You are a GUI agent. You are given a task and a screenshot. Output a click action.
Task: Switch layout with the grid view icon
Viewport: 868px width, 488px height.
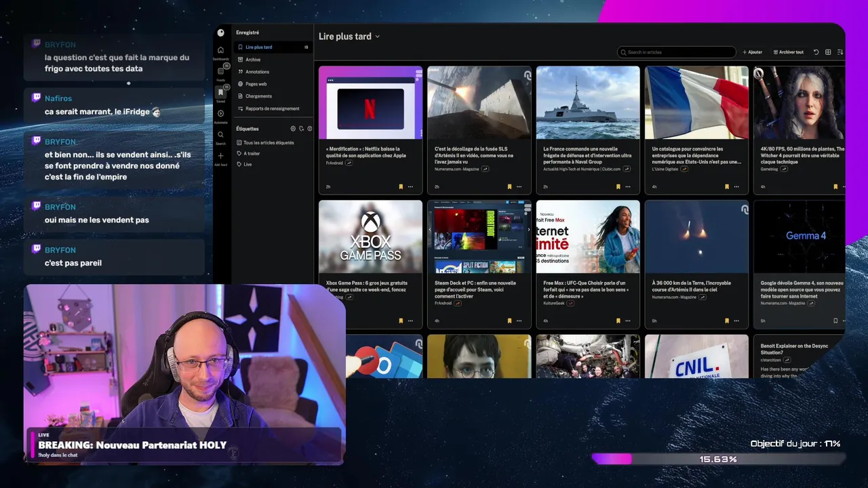click(x=828, y=52)
